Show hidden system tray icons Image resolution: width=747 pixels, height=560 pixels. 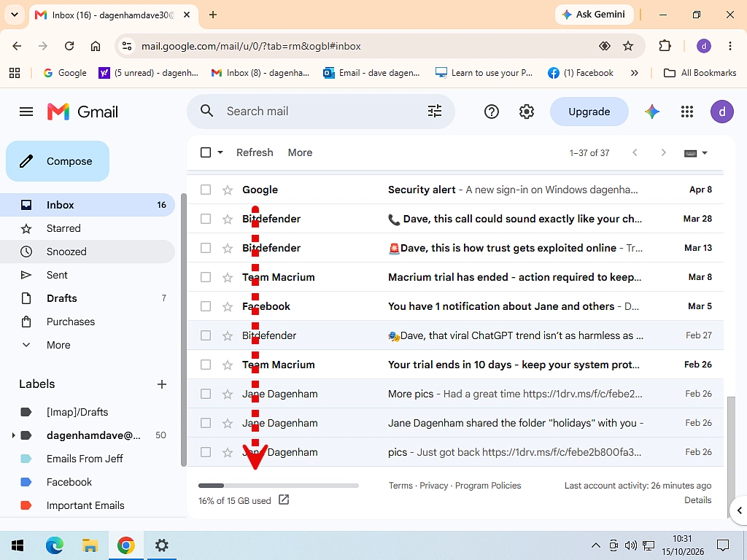(x=595, y=545)
